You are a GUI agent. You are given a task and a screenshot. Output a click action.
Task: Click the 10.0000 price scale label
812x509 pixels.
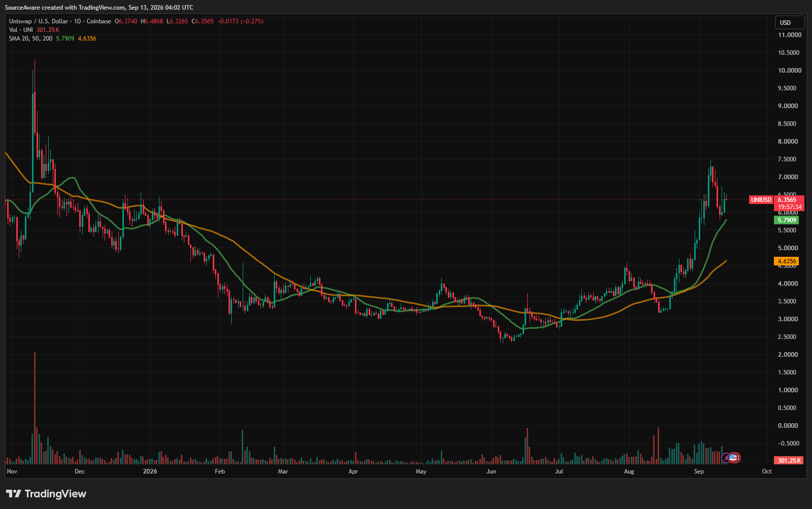pyautogui.click(x=790, y=71)
